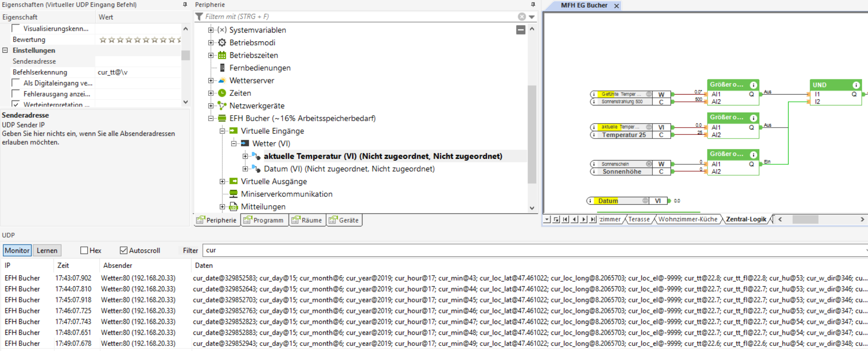Expand the Betriebszeiten node

[x=211, y=55]
